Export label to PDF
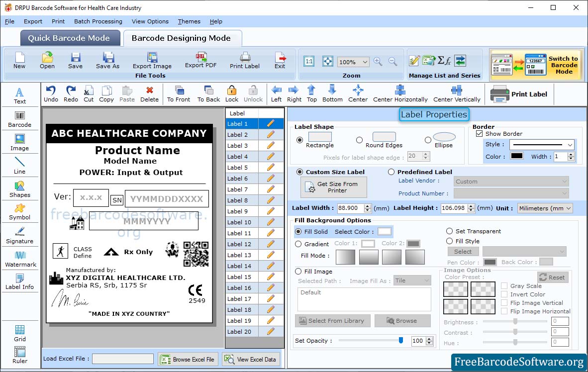Image resolution: width=588 pixels, height=372 pixels. tap(201, 61)
